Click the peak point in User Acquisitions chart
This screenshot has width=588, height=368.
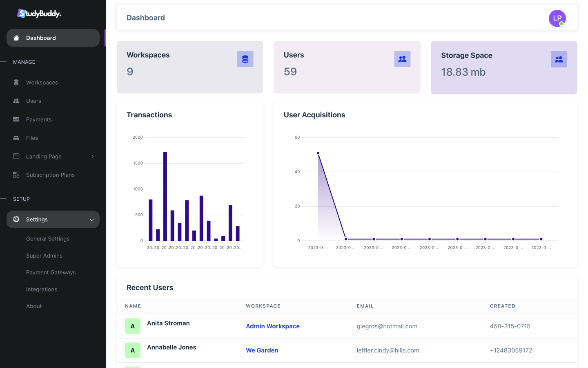318,153
